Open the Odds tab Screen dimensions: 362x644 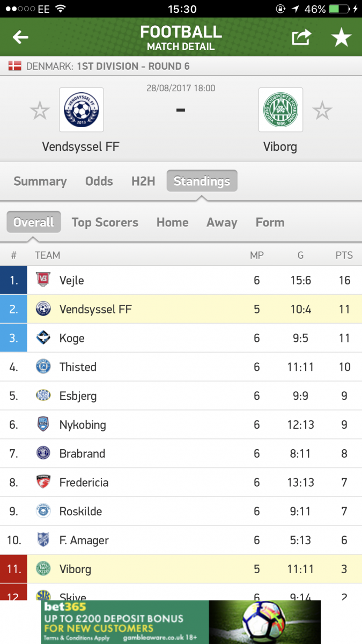(x=99, y=181)
